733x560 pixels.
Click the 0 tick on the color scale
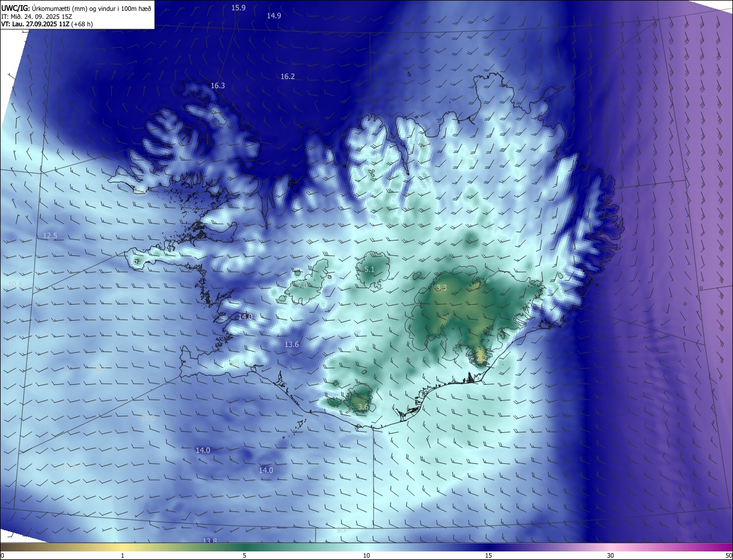point(2,555)
